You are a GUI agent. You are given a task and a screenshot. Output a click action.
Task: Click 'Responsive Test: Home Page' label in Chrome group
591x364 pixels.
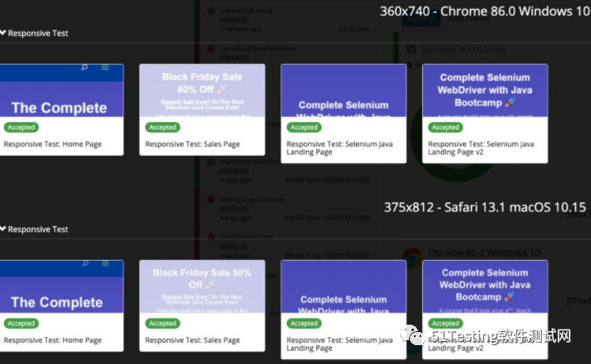(x=52, y=144)
